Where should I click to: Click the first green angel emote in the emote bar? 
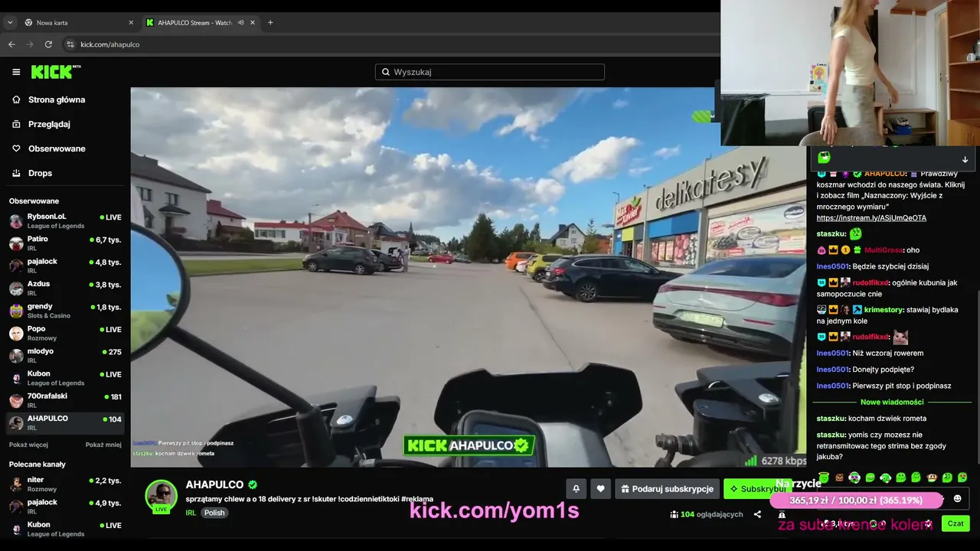pos(824,478)
